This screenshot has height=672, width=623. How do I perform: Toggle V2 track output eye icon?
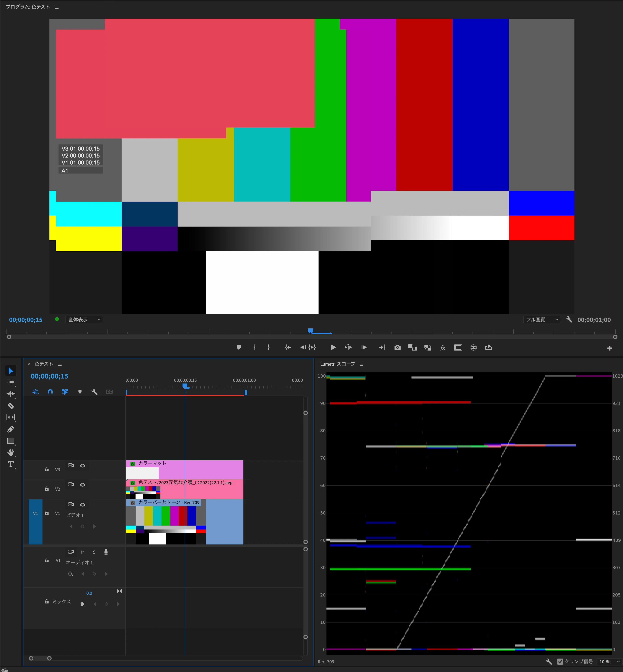coord(83,485)
